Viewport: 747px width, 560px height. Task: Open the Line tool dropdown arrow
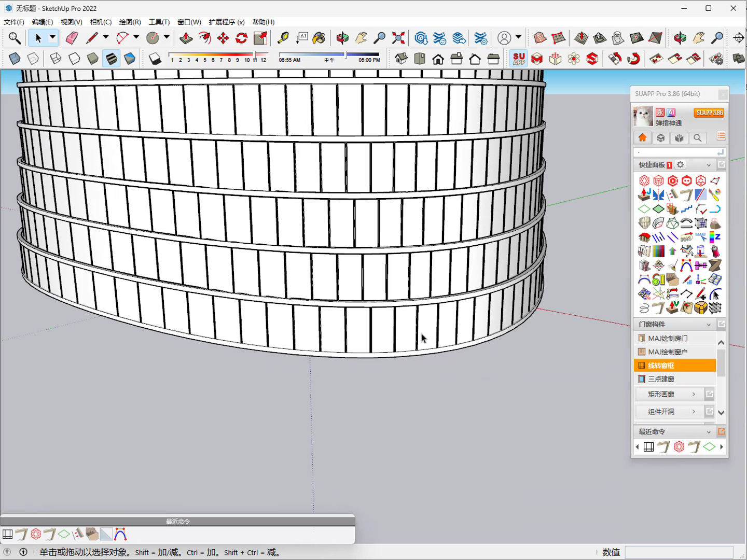pos(106,37)
